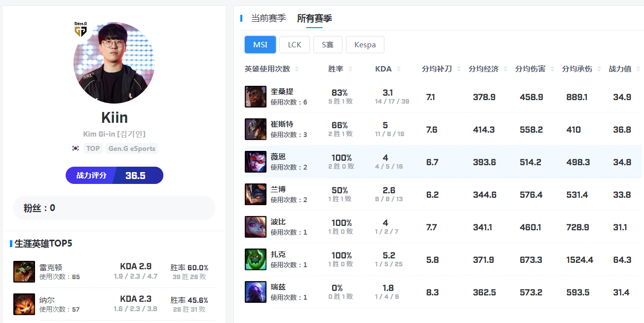Sort by 分均补刀 column arrows
This screenshot has width=644, height=323.
458,69
